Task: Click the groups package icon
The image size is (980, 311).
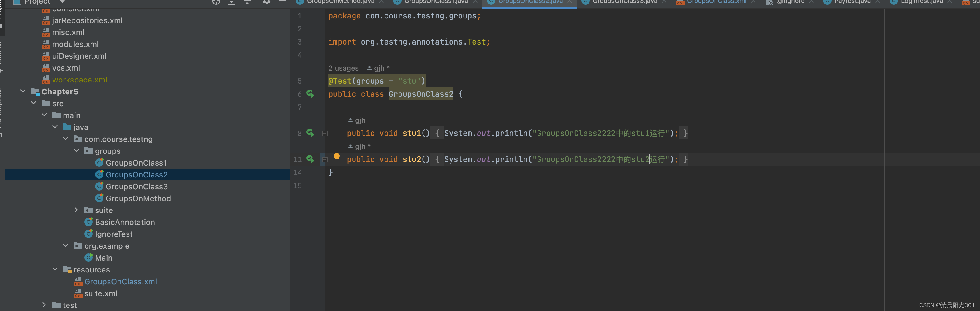Action: coord(88,150)
